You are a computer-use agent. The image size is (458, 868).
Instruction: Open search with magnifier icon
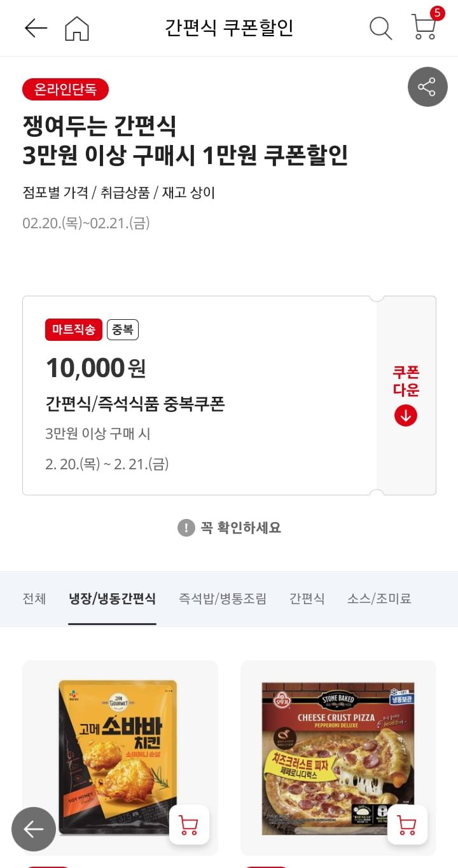[x=380, y=28]
